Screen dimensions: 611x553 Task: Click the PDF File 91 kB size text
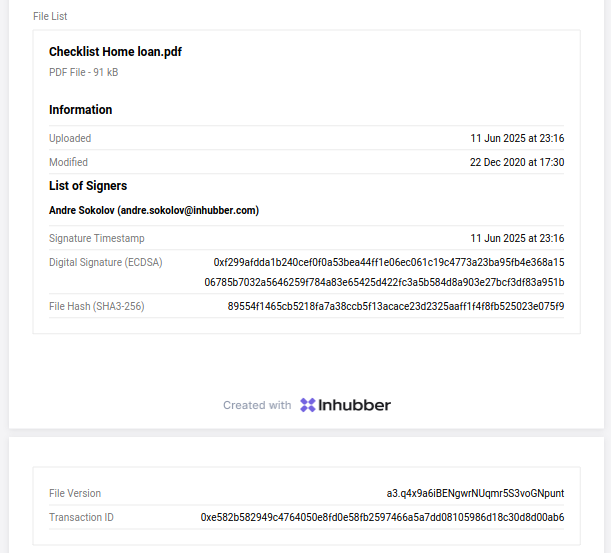click(x=83, y=72)
